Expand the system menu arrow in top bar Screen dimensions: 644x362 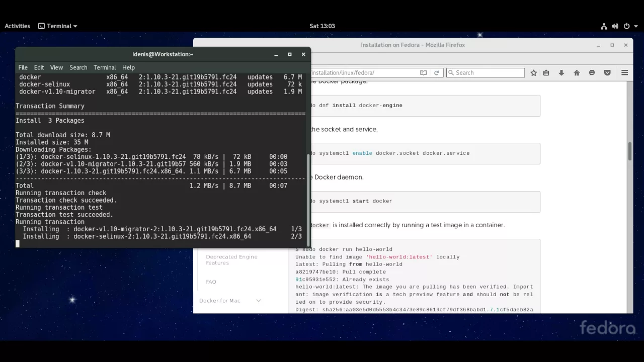pos(635,26)
